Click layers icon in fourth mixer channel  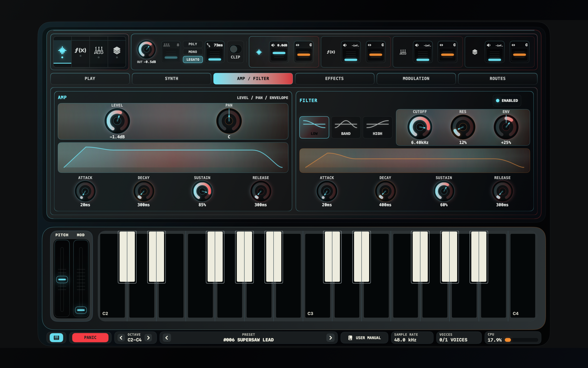pos(475,52)
